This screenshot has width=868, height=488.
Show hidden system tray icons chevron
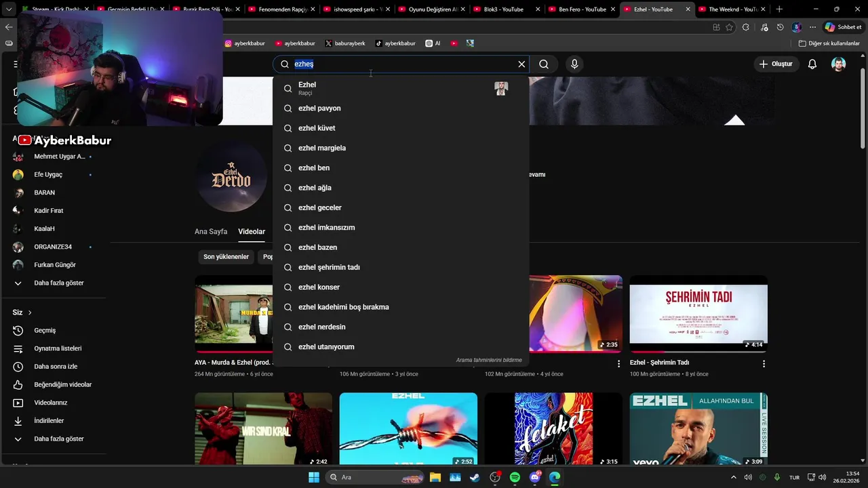pos(733,477)
